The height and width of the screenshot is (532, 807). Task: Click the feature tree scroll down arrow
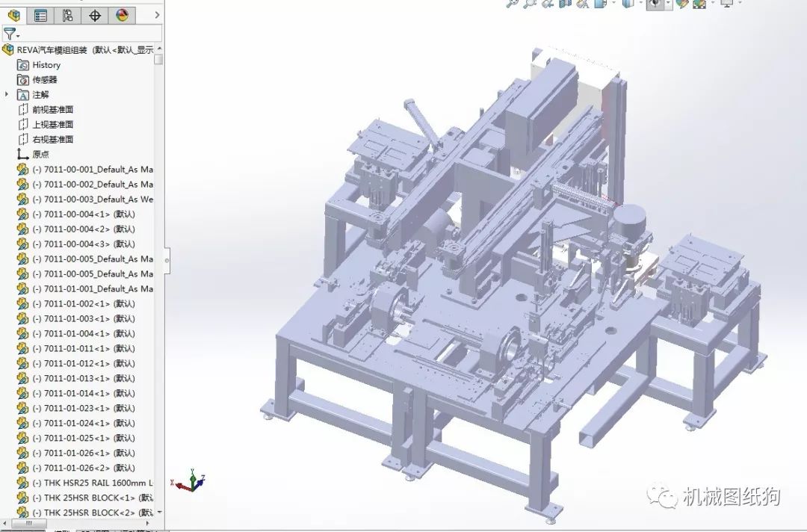click(x=159, y=512)
